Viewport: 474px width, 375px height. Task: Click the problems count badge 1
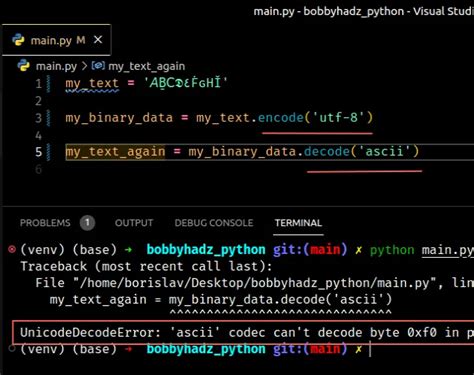[87, 223]
